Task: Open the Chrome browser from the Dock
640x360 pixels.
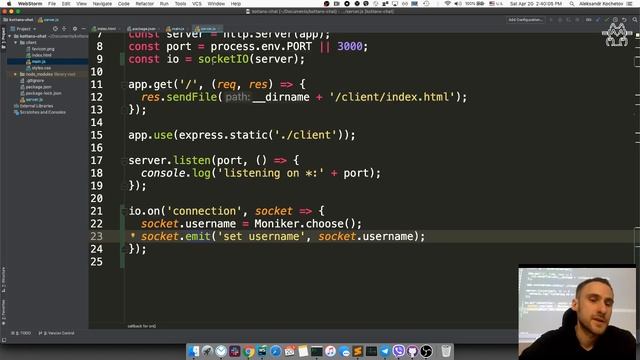Action: (248, 351)
